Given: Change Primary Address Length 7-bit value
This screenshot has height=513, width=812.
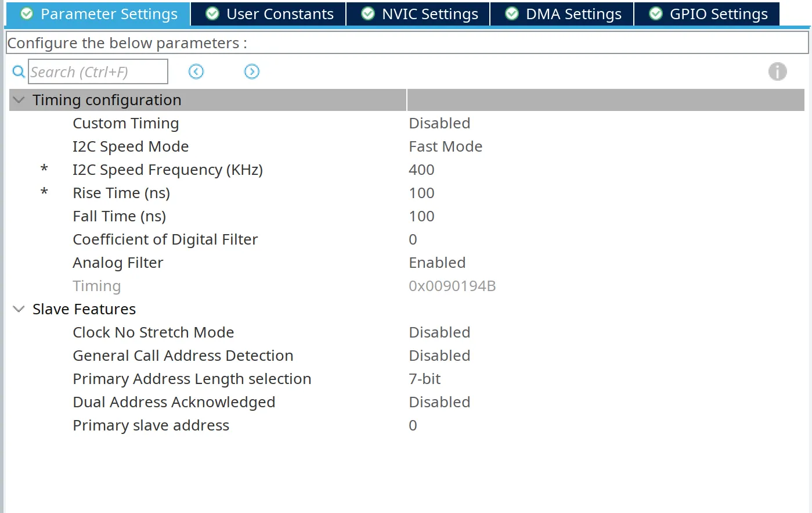Looking at the screenshot, I should [x=424, y=379].
